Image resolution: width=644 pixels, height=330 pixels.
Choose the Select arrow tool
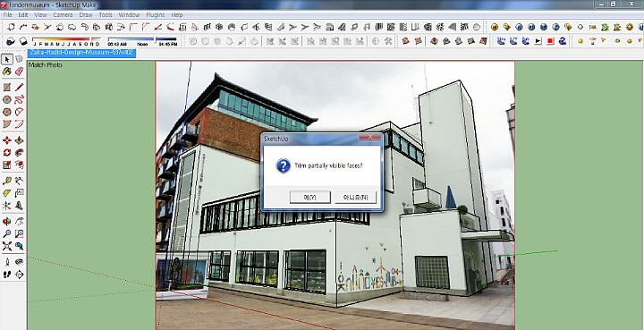[x=7, y=59]
